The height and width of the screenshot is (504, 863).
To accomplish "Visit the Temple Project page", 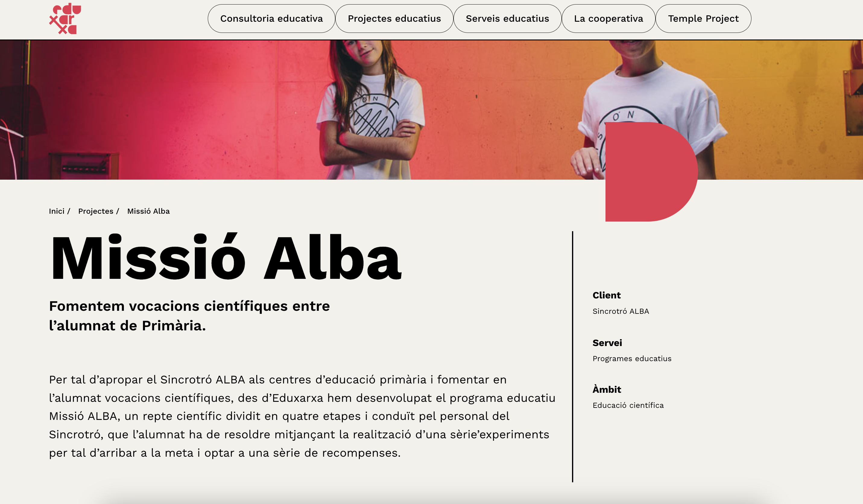I will coord(703,18).
